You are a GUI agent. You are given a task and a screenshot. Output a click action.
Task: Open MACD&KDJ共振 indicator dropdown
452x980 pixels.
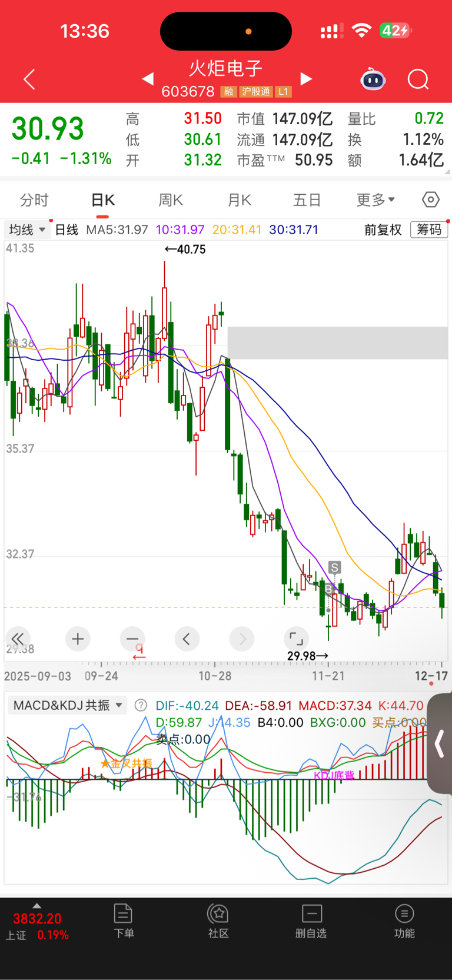tap(68, 705)
